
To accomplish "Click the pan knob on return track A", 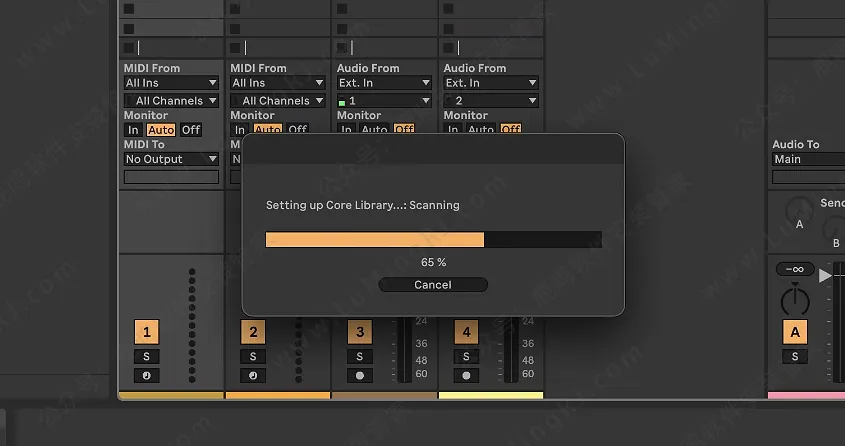I will 794,299.
